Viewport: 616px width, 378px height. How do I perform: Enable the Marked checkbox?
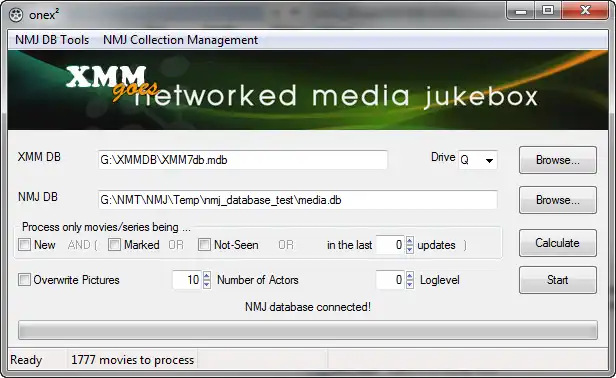[x=114, y=245]
